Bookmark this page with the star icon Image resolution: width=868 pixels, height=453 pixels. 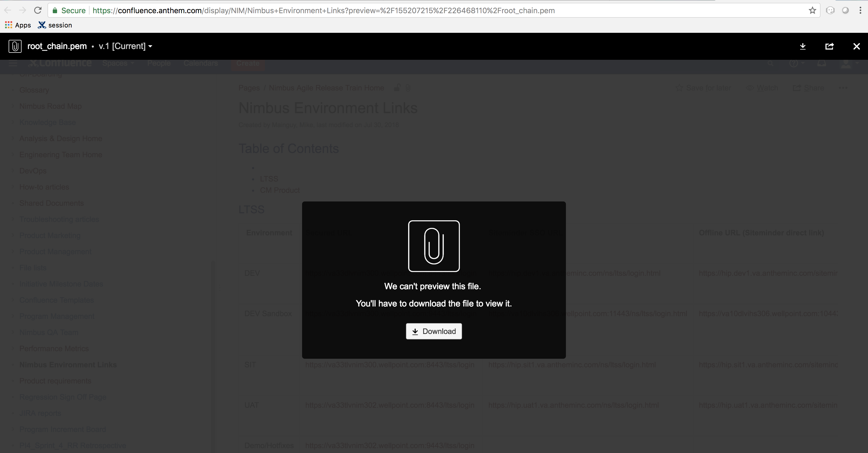[x=812, y=11]
